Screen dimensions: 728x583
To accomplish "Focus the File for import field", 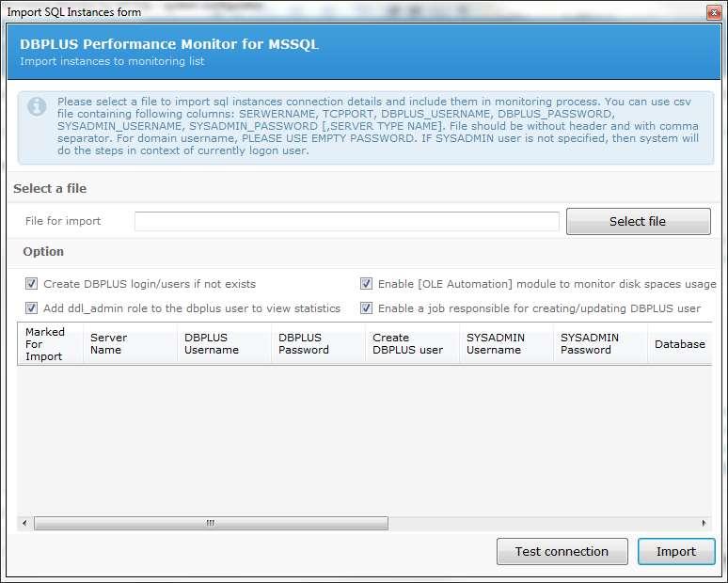I will coord(347,221).
